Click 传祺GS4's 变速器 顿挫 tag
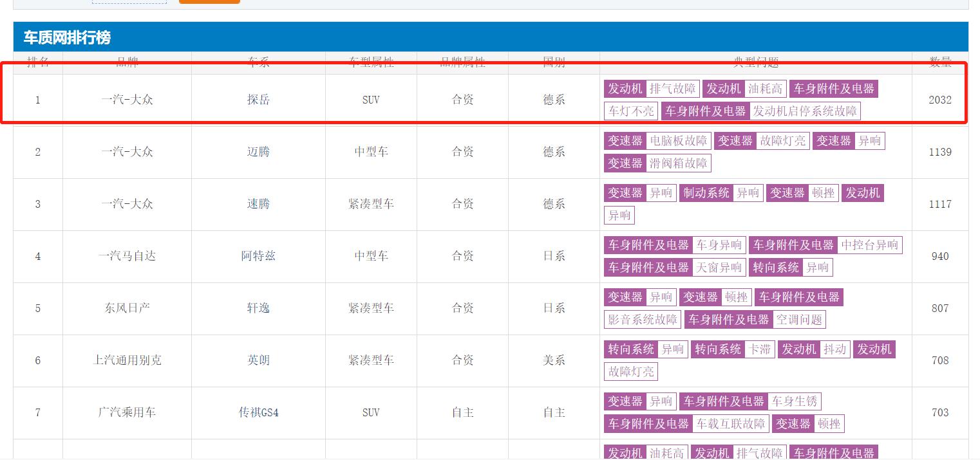The height and width of the screenshot is (460, 980). tap(808, 424)
